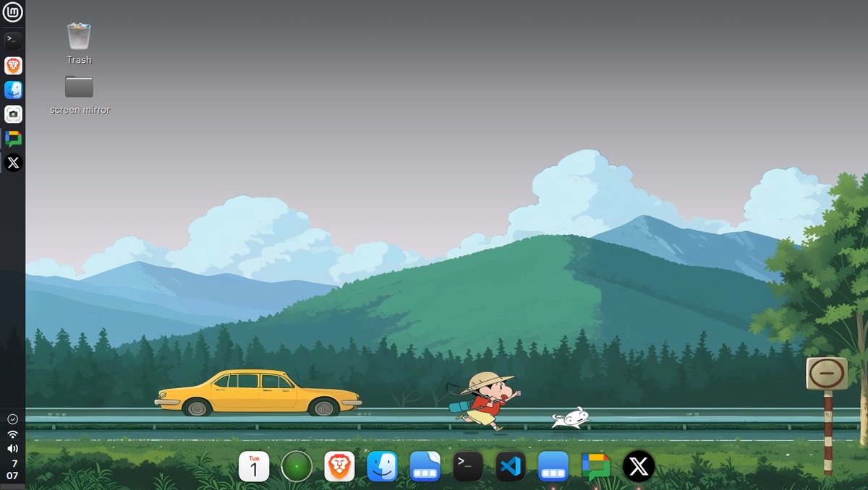Viewport: 868px width, 490px height.
Task: Open Finder-style file manager in left panel
Action: tap(13, 90)
